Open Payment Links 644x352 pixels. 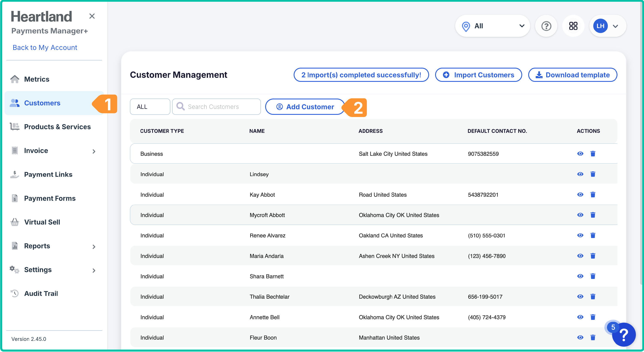(x=54, y=174)
